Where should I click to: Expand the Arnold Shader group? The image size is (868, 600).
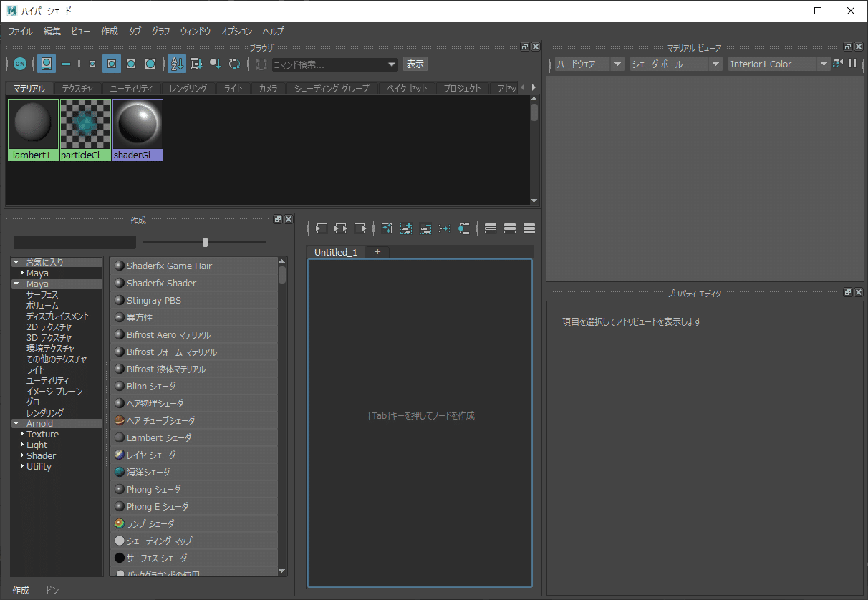(x=22, y=456)
